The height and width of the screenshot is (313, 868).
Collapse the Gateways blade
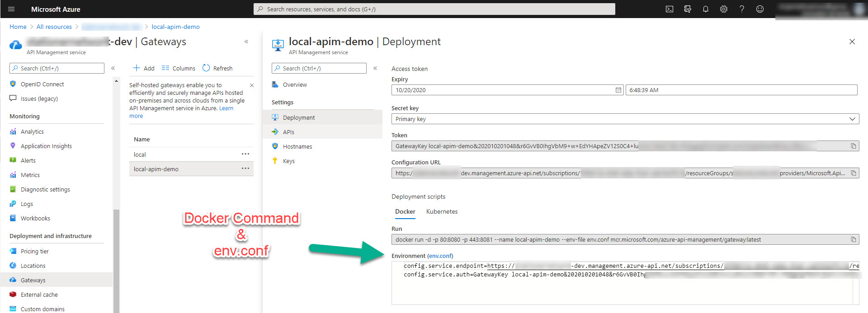(246, 42)
